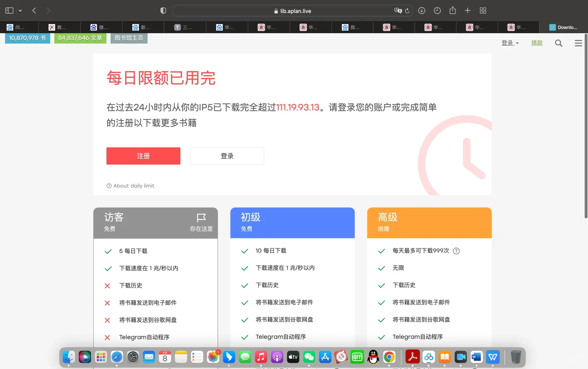Show tab overview with the grid icon

coord(483,10)
